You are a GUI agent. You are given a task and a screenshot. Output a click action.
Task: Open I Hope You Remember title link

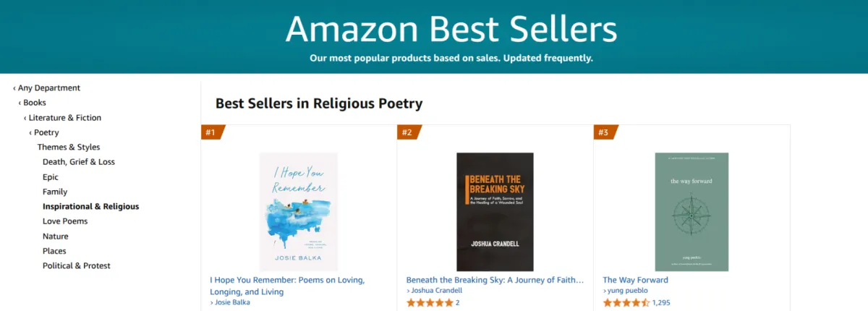pos(287,280)
